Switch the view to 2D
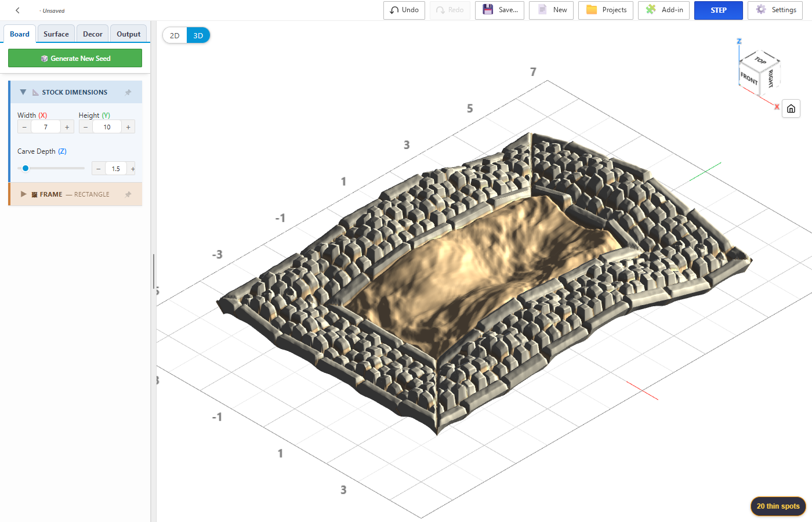 [x=175, y=35]
